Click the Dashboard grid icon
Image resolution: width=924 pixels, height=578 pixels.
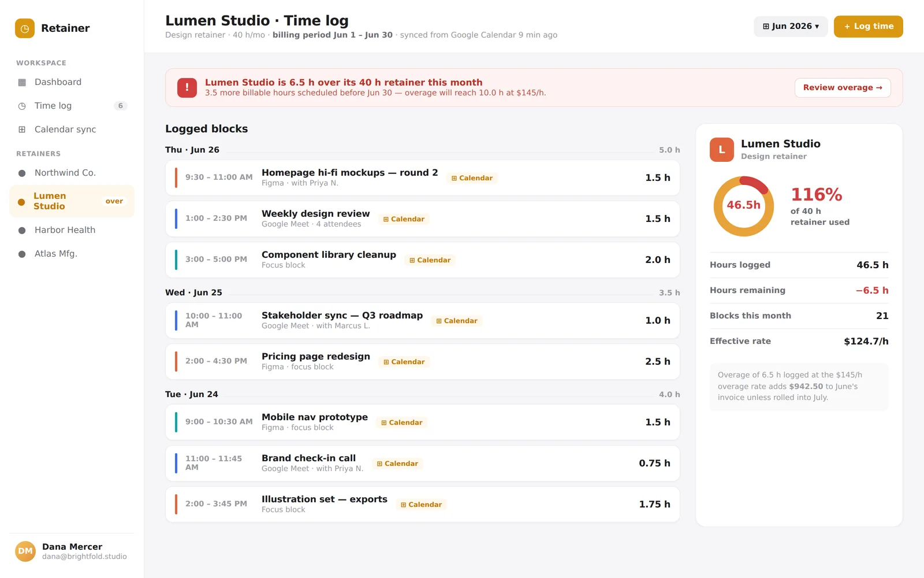pyautogui.click(x=22, y=82)
